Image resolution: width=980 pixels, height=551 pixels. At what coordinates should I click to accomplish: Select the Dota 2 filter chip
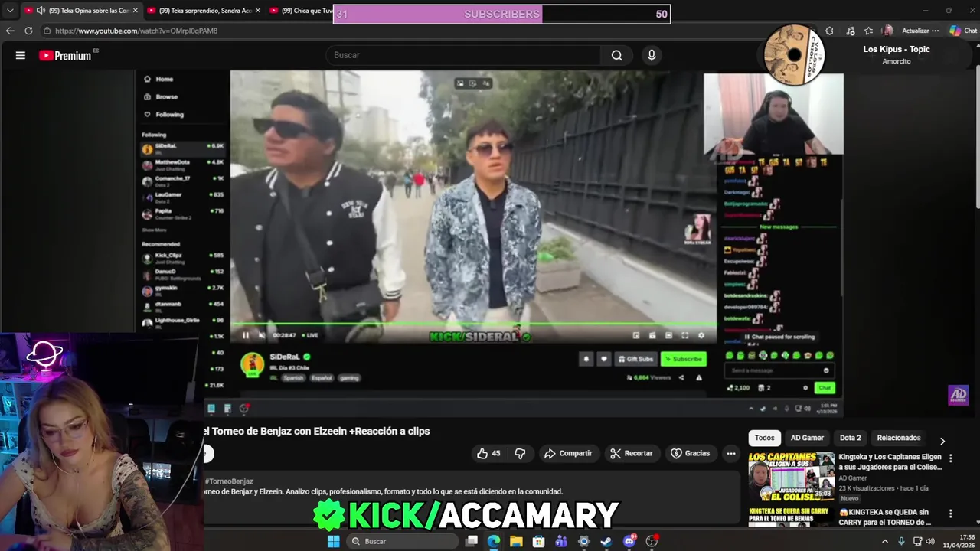click(x=851, y=438)
